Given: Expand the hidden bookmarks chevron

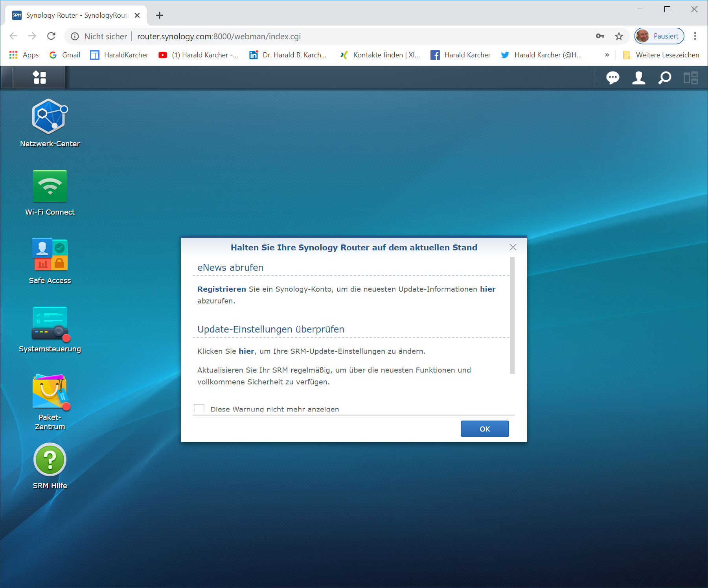Looking at the screenshot, I should pyautogui.click(x=607, y=55).
